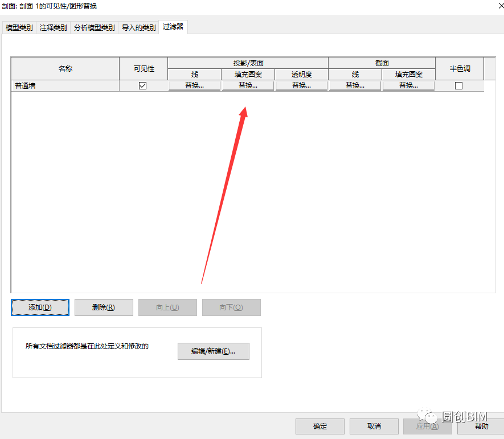Click the 删除(R) button
This screenshot has width=504, height=439.
pos(104,307)
